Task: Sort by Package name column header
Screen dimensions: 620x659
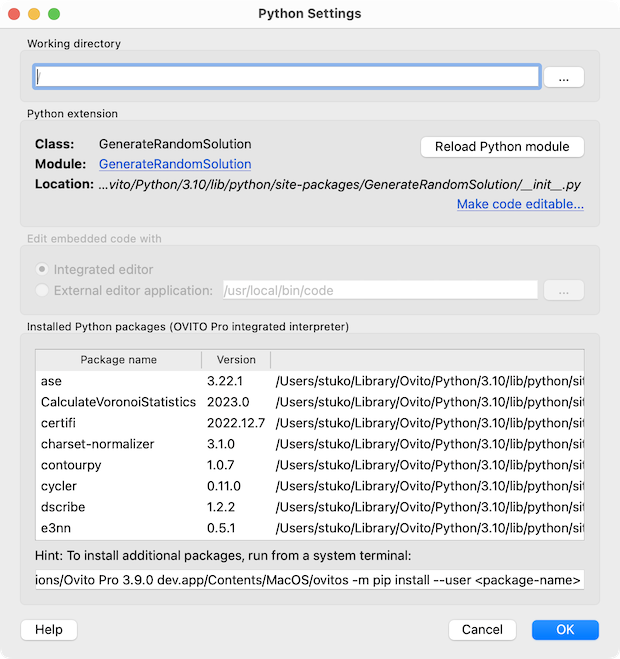Action: click(x=118, y=360)
